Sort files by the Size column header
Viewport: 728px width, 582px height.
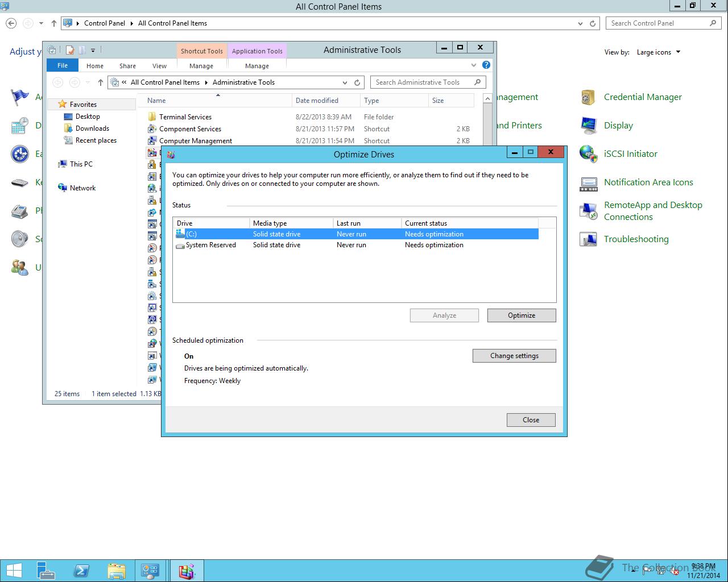(x=451, y=101)
